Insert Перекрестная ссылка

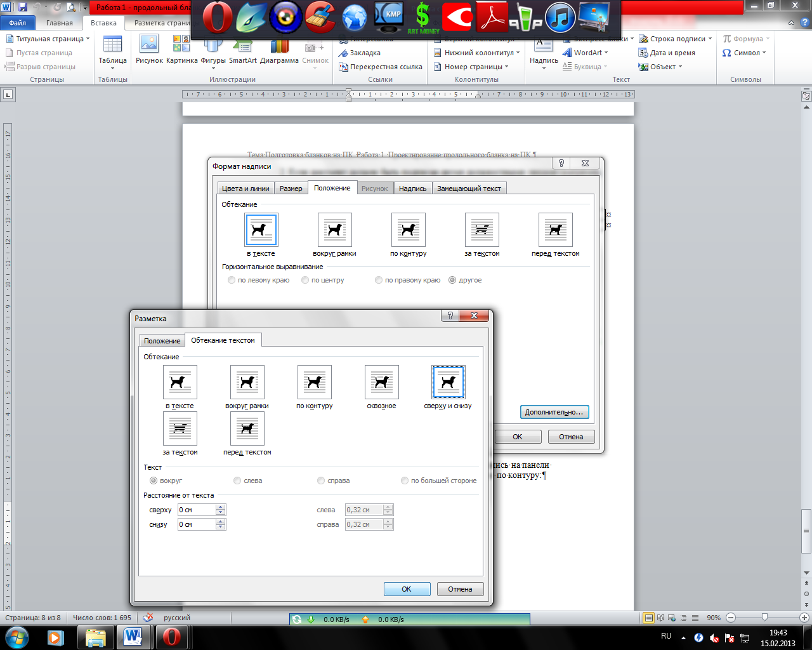coord(381,67)
